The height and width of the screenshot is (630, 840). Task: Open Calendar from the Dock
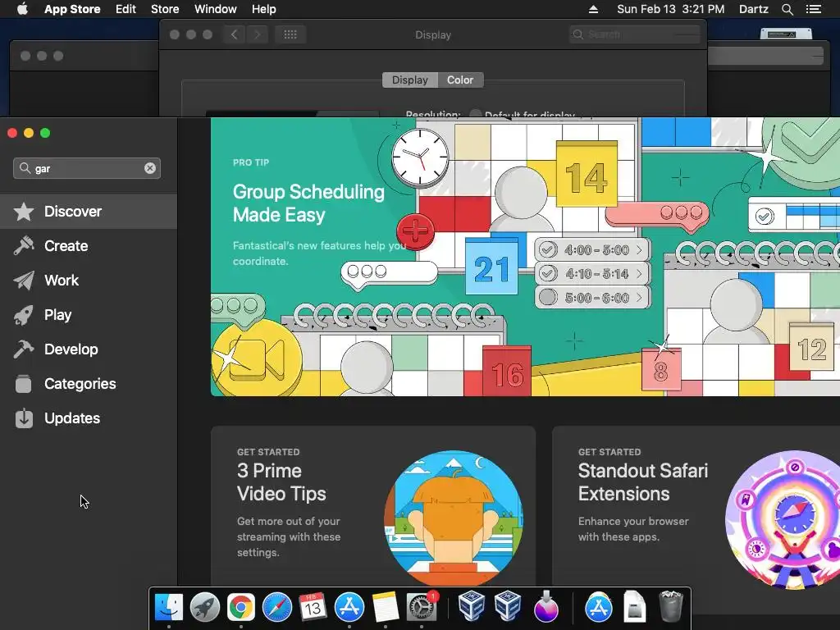click(x=313, y=608)
